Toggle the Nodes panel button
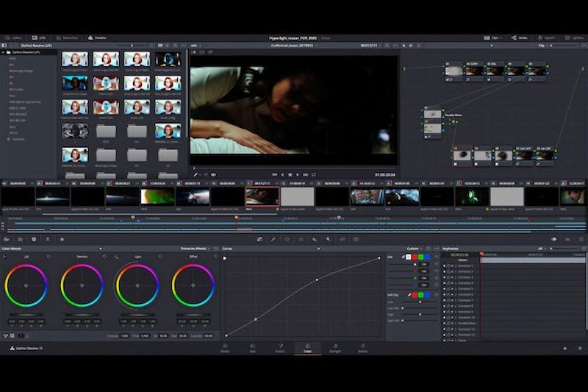The image size is (588, 392). [520, 38]
